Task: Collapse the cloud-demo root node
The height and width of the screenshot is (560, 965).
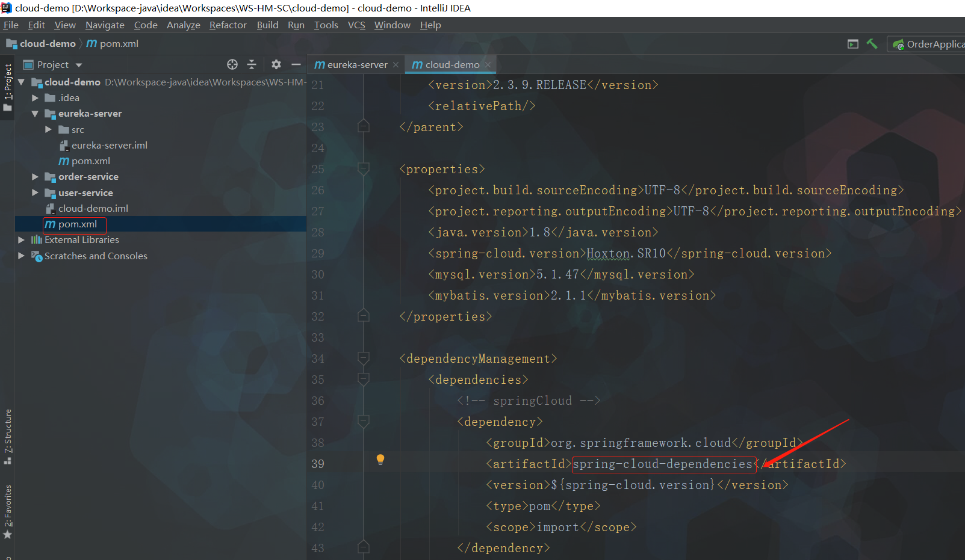Action: (x=22, y=82)
